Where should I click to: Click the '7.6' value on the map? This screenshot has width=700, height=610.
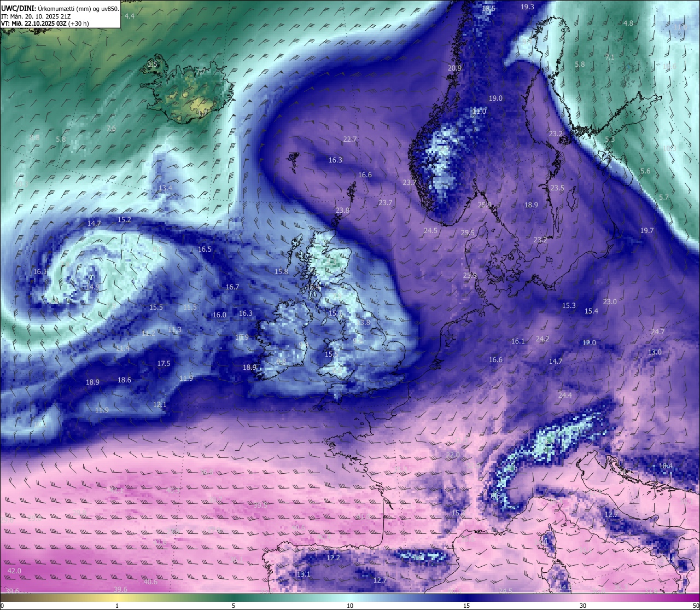(x=111, y=129)
